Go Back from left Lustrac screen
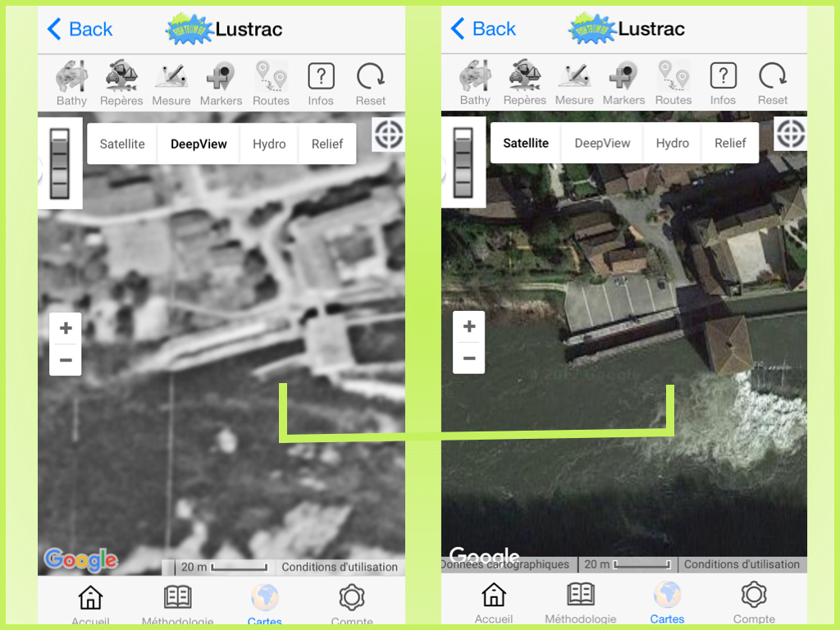Image resolution: width=840 pixels, height=630 pixels. (80, 30)
